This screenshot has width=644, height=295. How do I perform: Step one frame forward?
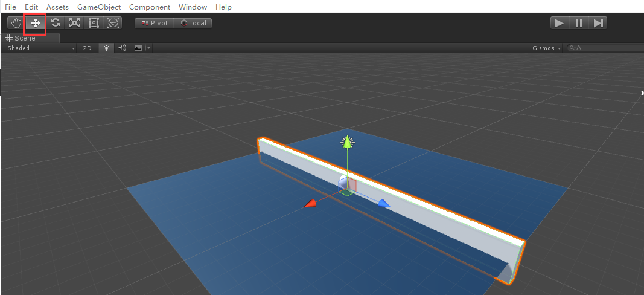click(598, 23)
